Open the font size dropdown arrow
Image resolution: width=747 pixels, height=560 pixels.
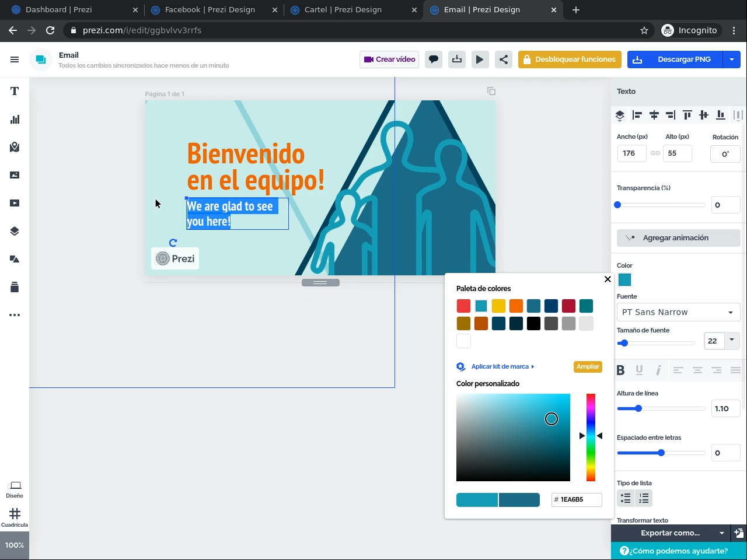point(732,340)
